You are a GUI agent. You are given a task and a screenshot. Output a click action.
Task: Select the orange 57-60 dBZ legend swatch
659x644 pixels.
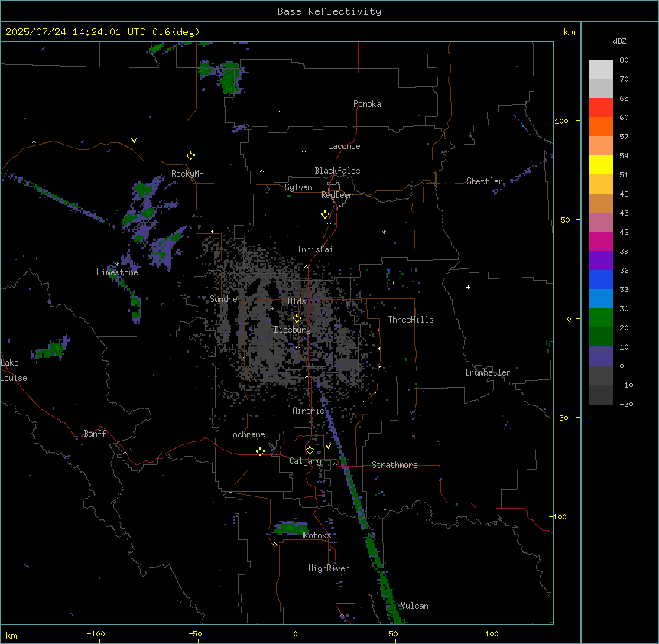point(601,126)
